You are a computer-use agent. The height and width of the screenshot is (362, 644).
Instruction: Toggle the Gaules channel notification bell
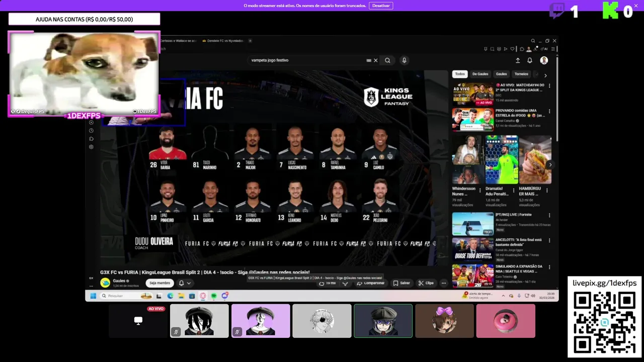182,283
